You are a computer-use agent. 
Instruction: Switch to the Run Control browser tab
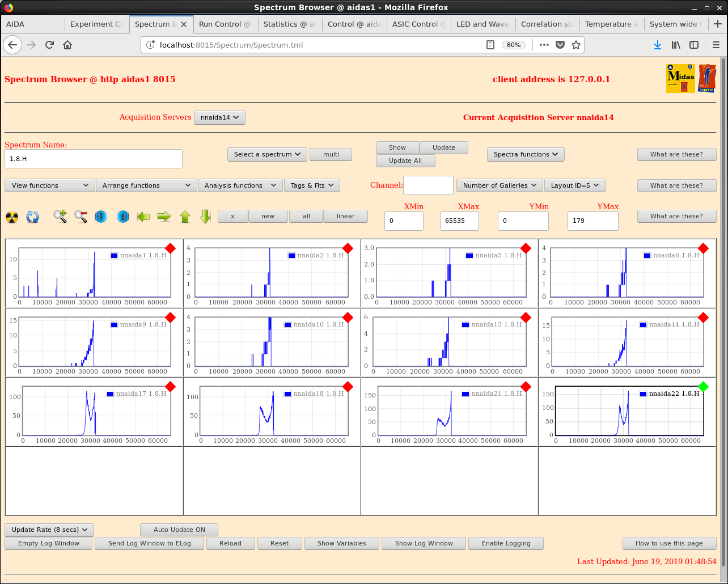[225, 24]
